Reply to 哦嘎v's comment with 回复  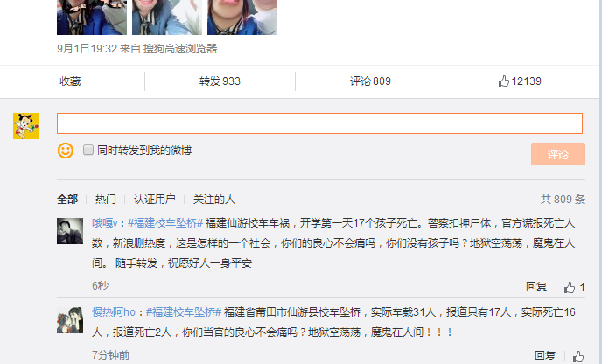tap(536, 287)
